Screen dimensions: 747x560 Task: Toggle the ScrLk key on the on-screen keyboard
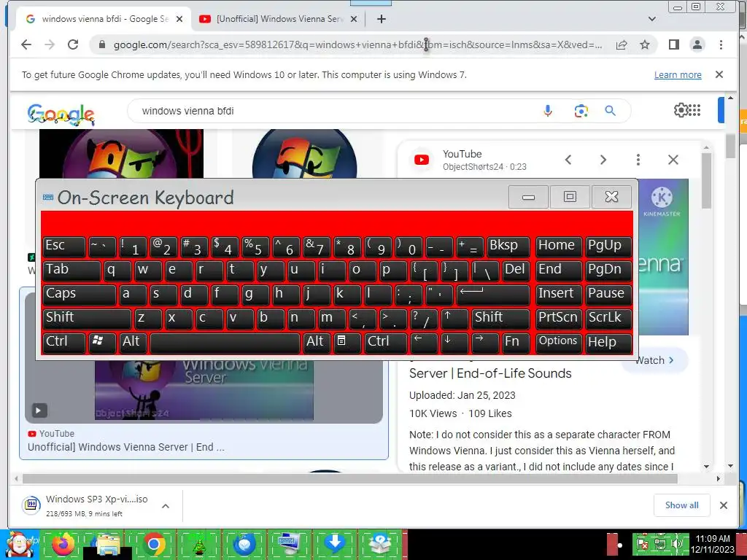[x=608, y=319]
